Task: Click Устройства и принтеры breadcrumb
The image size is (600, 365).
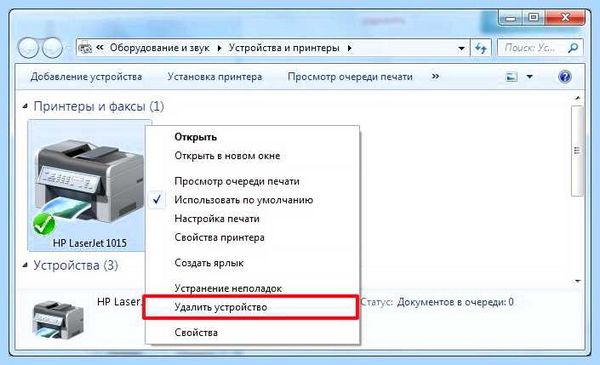Action: (x=284, y=48)
